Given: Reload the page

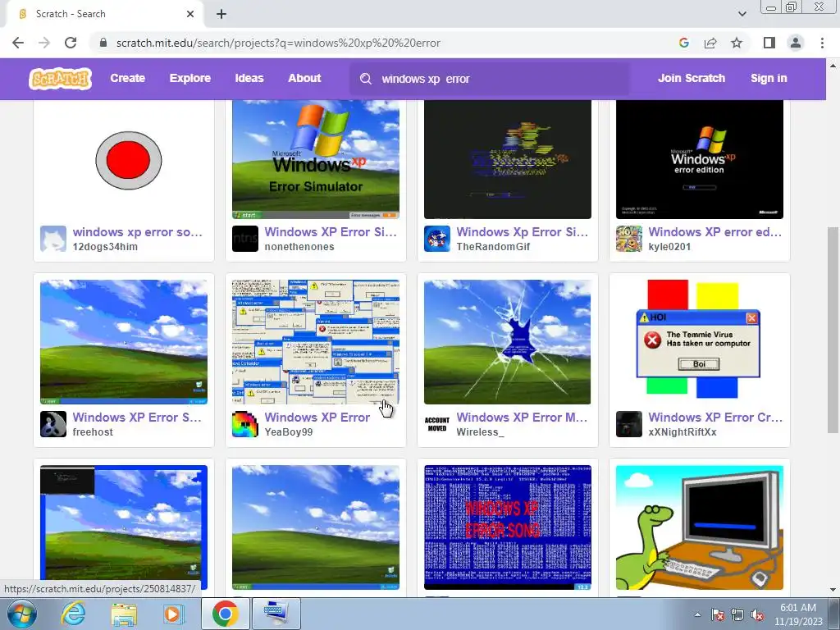Looking at the screenshot, I should pos(71,43).
